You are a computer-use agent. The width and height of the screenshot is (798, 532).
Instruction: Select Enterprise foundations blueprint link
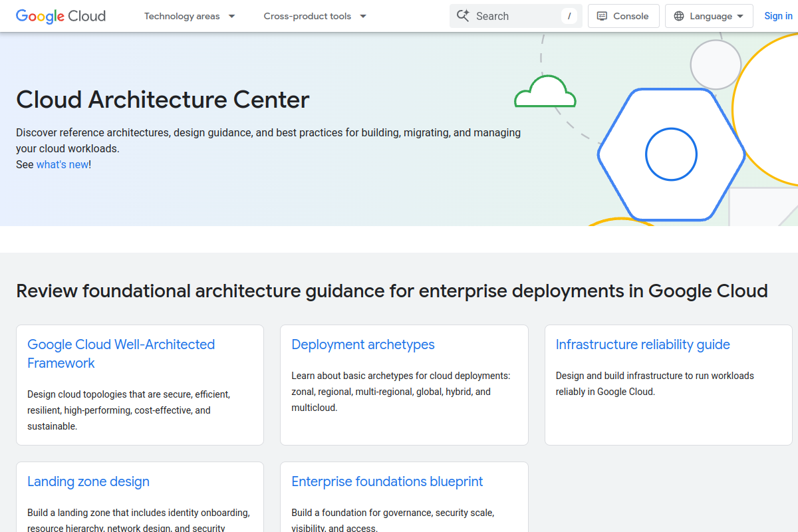click(x=387, y=481)
